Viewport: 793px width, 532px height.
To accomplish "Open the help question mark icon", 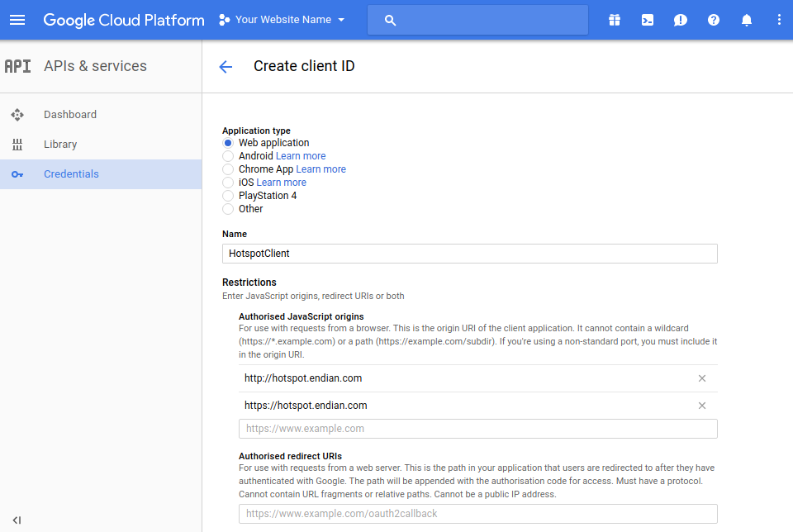I will [x=714, y=20].
